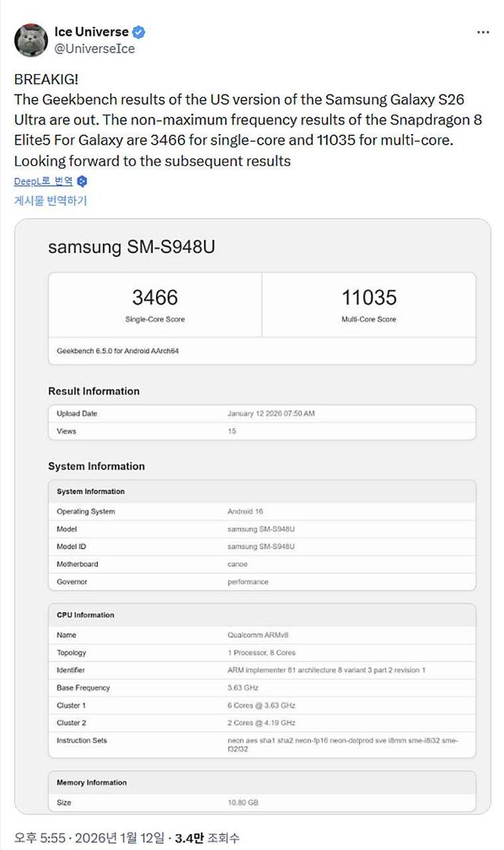This screenshot has width=504, height=850.
Task: Click the 3466 Single-Core Score box
Action: (155, 305)
